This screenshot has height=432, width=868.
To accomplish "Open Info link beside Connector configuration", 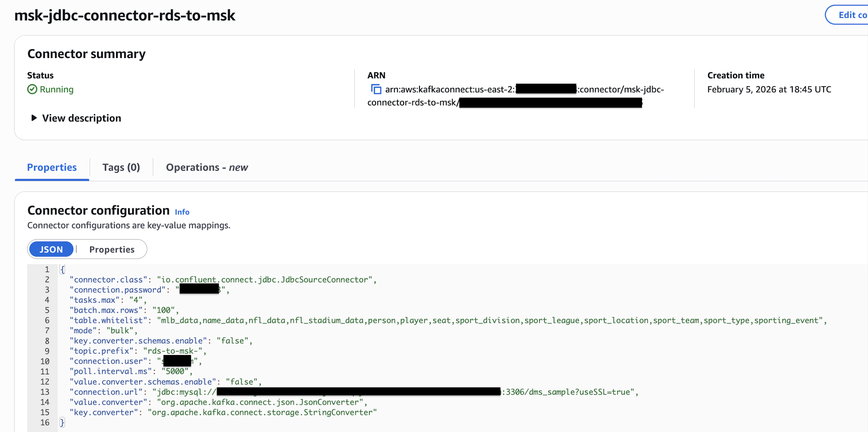I will pyautogui.click(x=182, y=212).
